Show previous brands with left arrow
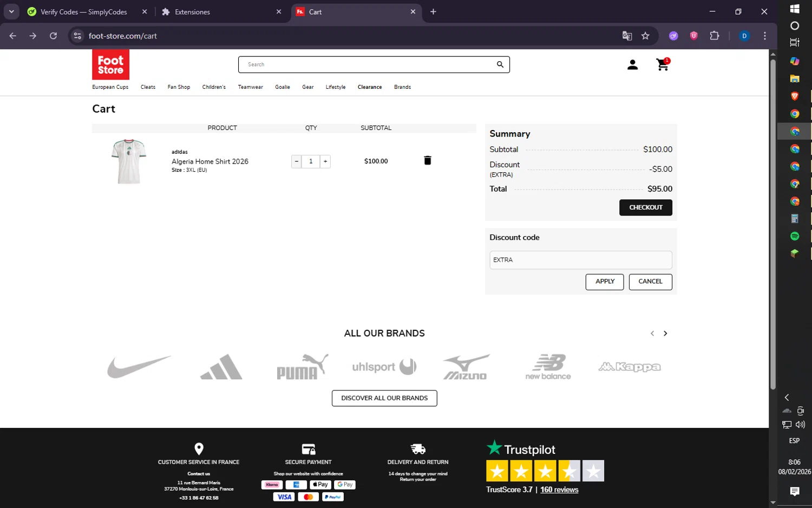Screen dimensions: 812x508 click(652, 334)
